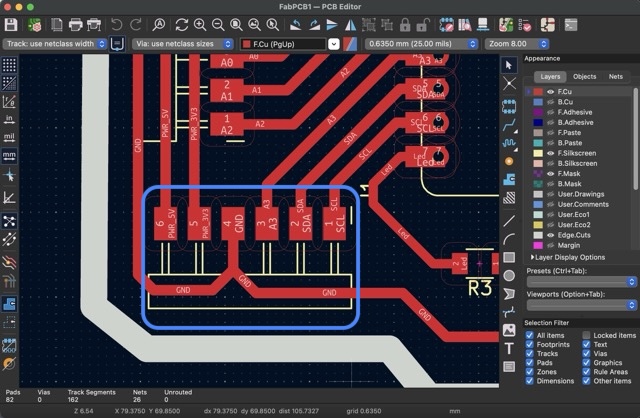Open the grid size dropdown

(421, 44)
